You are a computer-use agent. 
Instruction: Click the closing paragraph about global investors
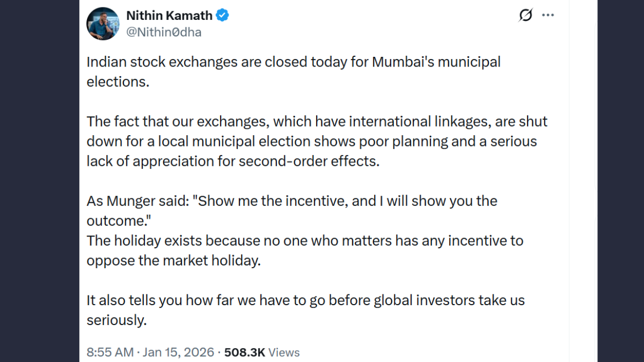pyautogui.click(x=305, y=300)
